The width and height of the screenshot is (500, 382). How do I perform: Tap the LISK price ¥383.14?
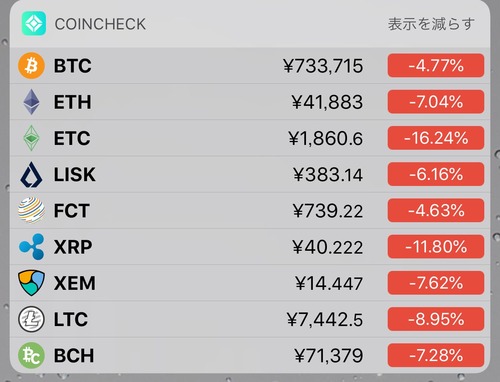328,175
